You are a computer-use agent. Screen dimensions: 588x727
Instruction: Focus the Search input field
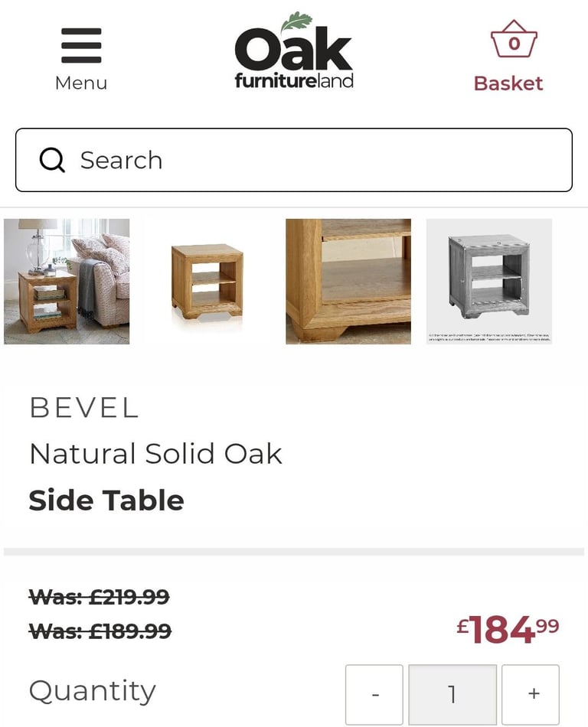(x=294, y=160)
